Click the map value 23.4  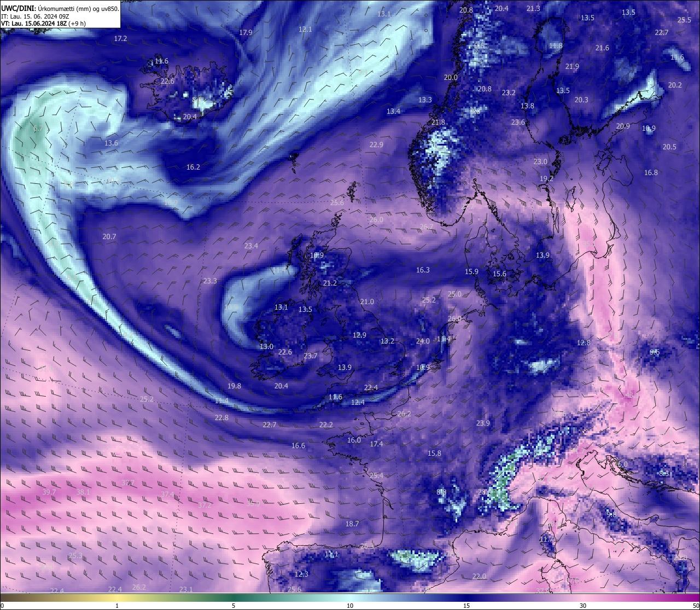(251, 246)
